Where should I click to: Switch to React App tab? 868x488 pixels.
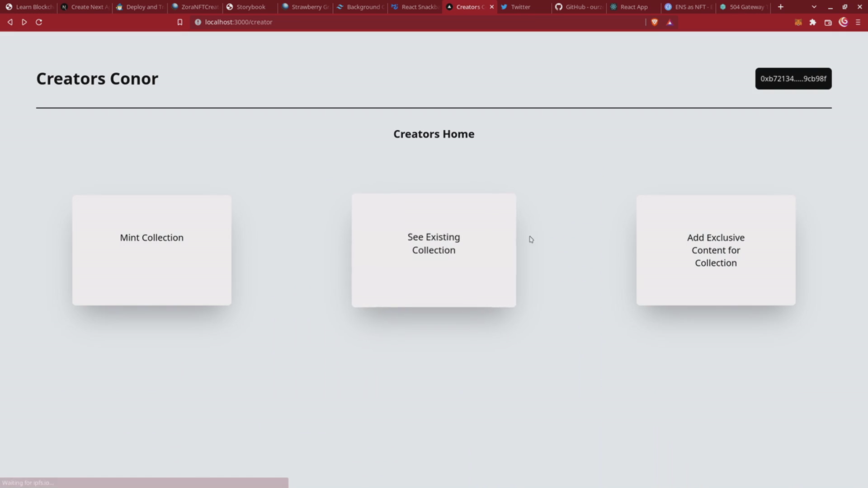coord(634,7)
